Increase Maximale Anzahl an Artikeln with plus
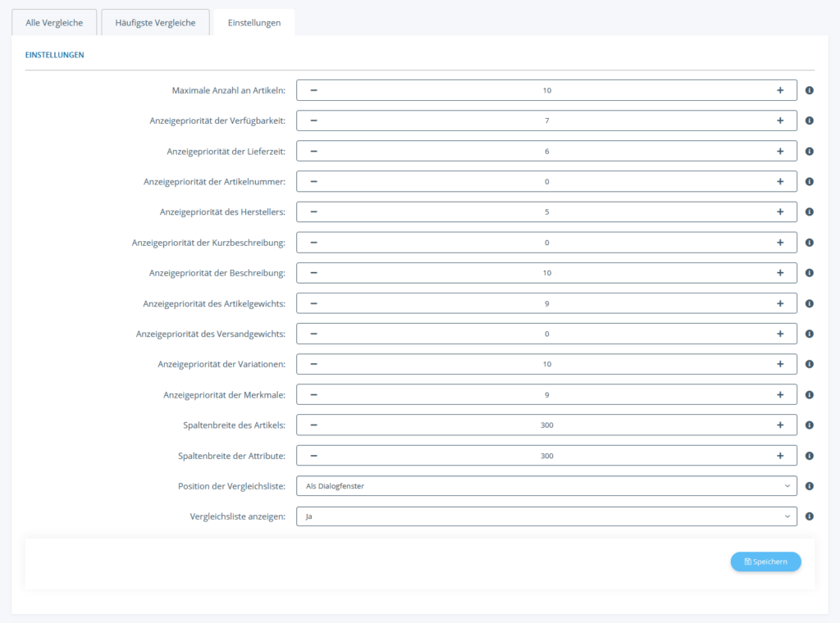The height and width of the screenshot is (623, 840). pyautogui.click(x=780, y=90)
